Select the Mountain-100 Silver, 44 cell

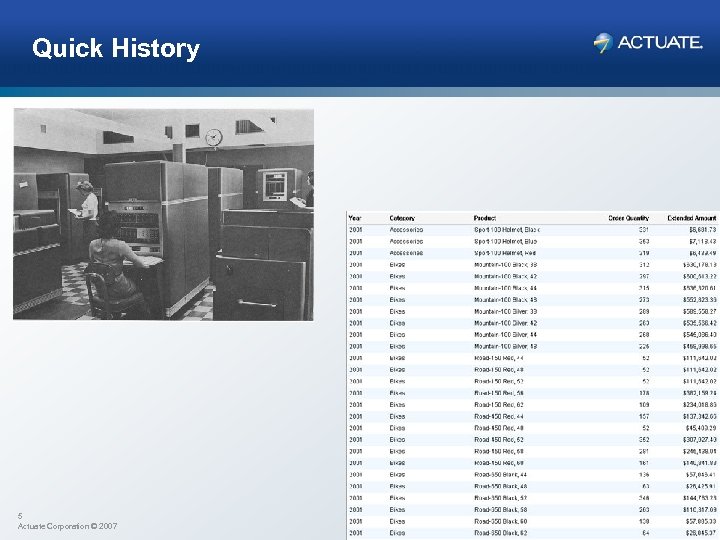505,335
